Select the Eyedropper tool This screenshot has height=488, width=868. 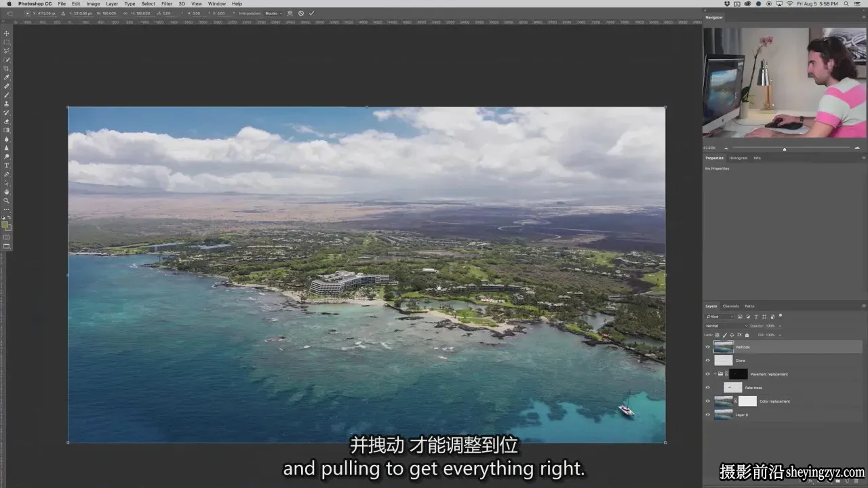pos(7,77)
